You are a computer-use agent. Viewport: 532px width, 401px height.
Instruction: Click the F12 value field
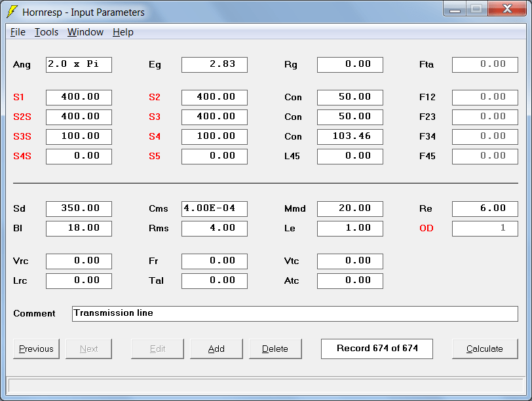(485, 98)
